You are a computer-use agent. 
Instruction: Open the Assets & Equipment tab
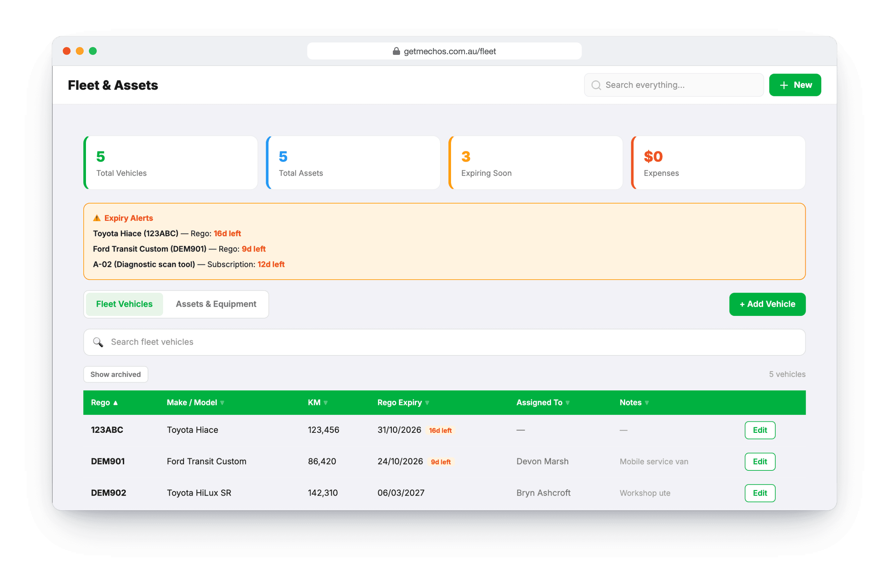point(216,304)
